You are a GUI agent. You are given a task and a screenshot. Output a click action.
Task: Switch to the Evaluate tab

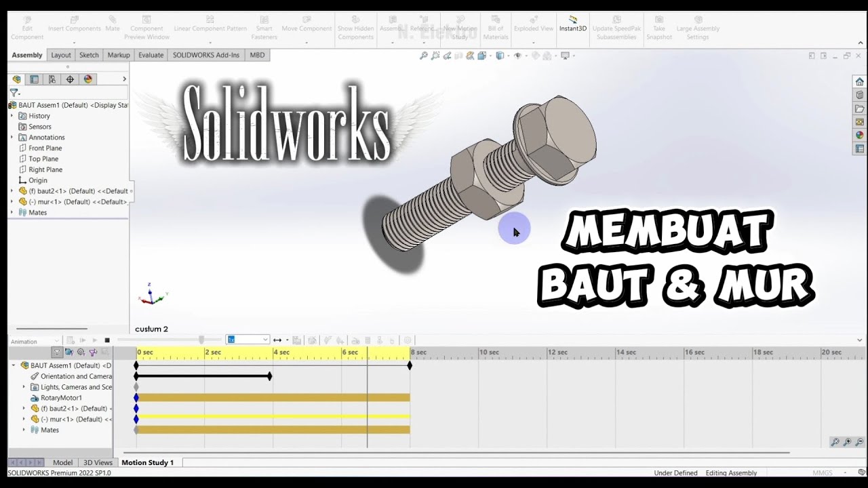(151, 55)
